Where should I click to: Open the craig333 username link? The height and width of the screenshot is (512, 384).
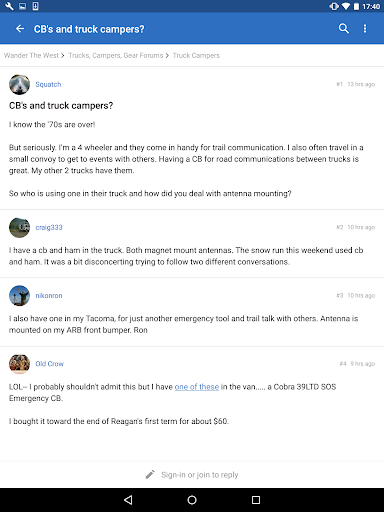coord(49,227)
